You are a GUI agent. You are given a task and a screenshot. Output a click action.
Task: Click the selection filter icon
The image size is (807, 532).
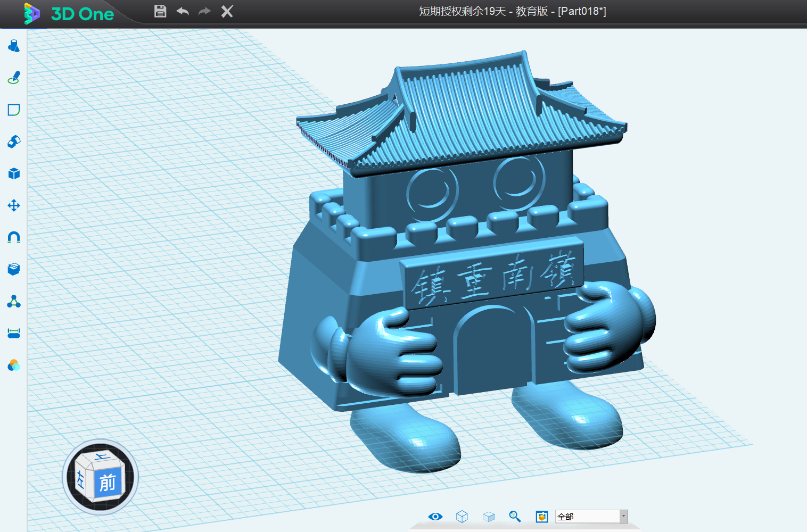(542, 517)
